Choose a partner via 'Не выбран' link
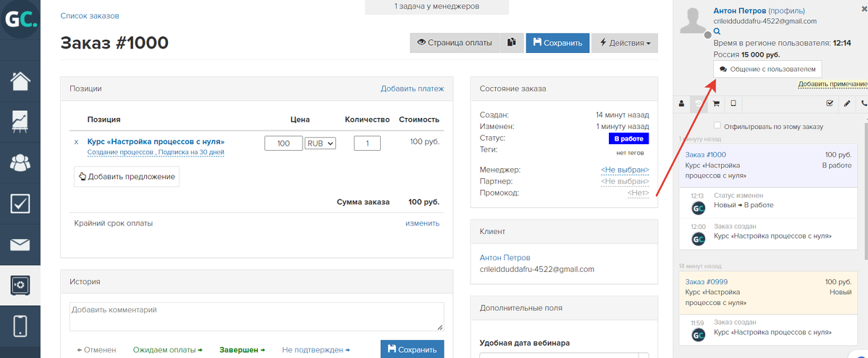The height and width of the screenshot is (358, 868). 625,181
